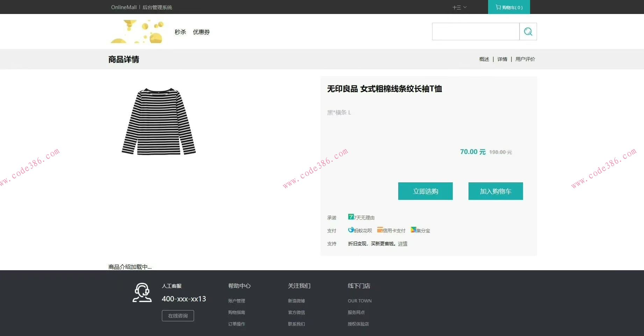The image size is (644, 336).
Task: Switch to the 详情 tab
Action: point(502,59)
